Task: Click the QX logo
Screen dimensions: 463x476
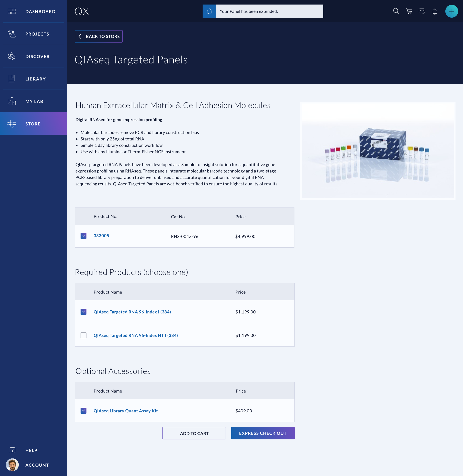Action: coord(82,11)
